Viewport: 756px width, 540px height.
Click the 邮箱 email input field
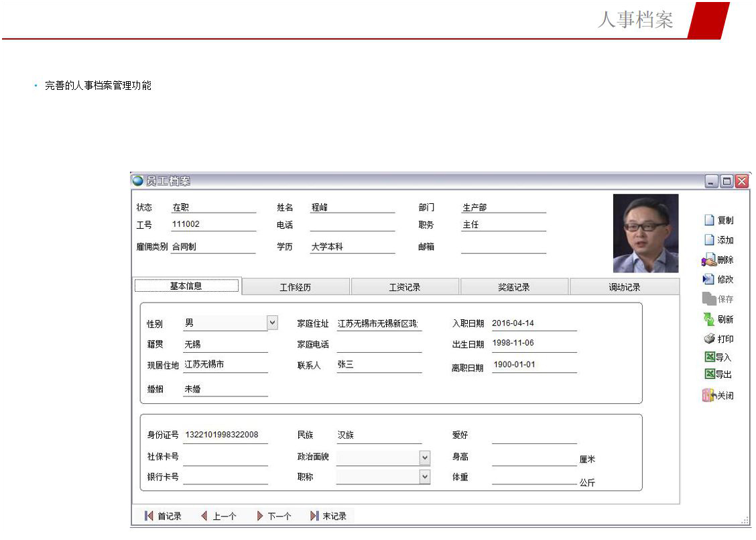[x=503, y=247]
